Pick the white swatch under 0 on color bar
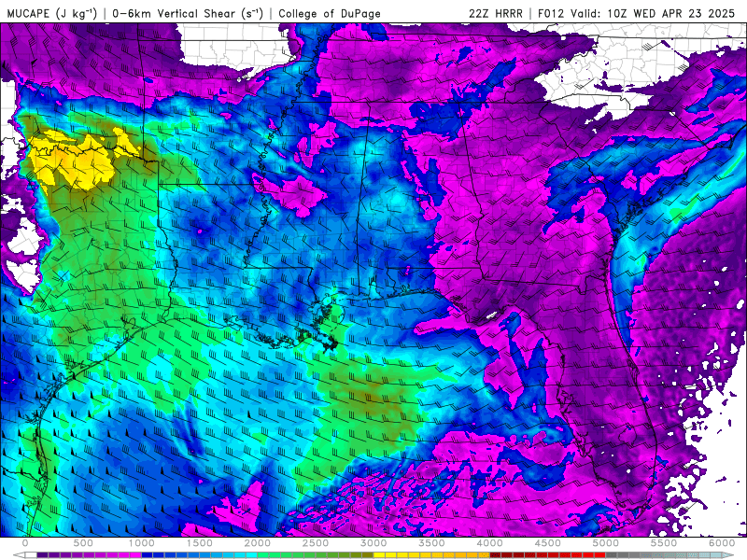 [31, 555]
